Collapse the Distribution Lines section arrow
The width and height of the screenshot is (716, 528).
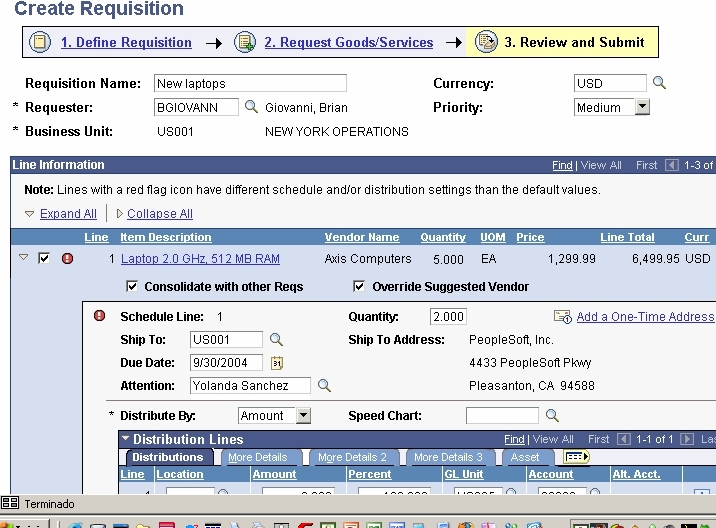click(125, 438)
